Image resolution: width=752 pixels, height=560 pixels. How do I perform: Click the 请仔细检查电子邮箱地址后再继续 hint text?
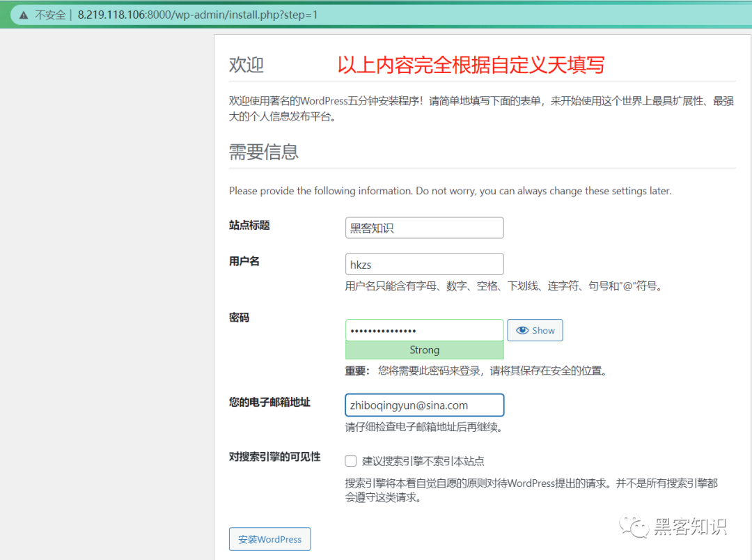click(424, 426)
